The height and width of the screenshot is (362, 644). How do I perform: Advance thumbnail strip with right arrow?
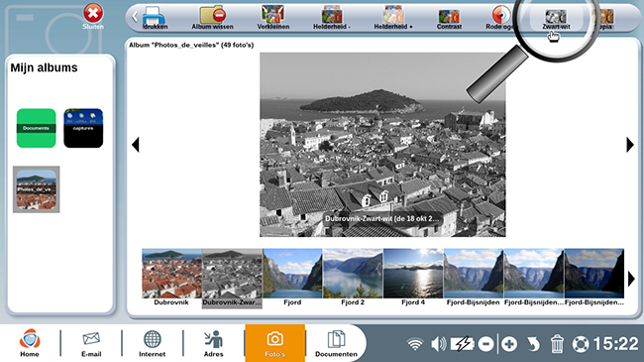(631, 279)
